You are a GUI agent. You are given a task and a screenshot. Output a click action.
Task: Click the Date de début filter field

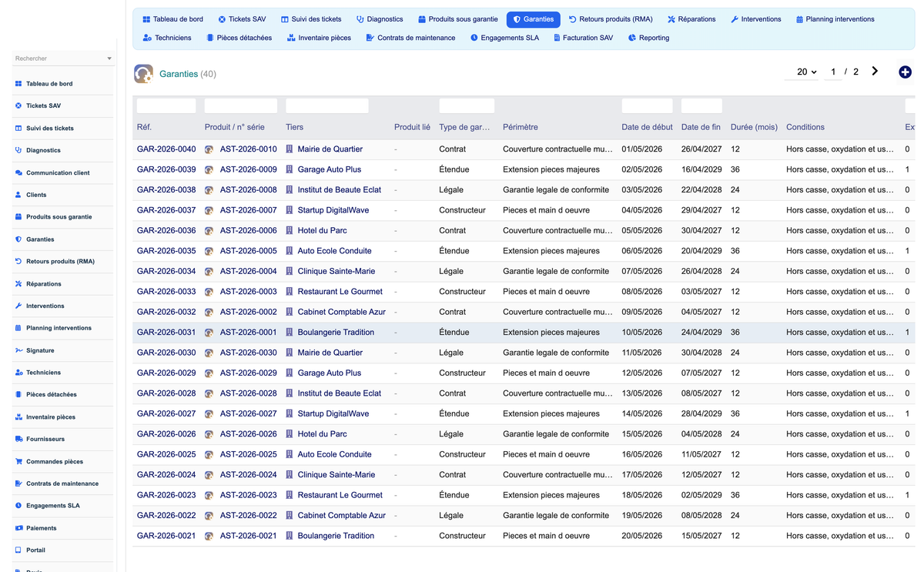tap(647, 106)
